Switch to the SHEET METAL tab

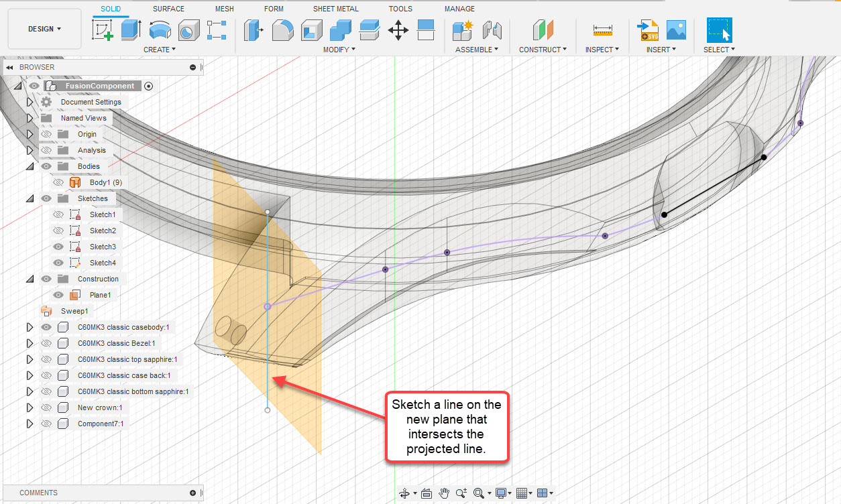[x=335, y=8]
